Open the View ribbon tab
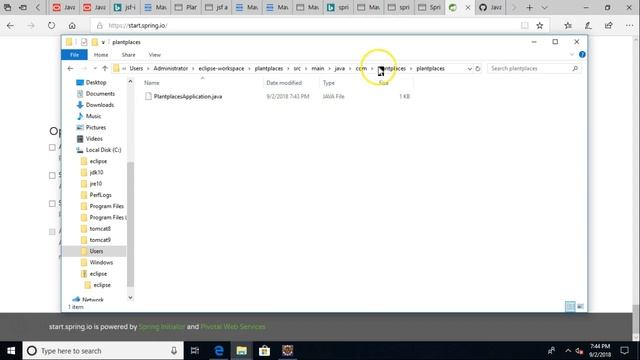The width and height of the screenshot is (640, 360). tap(155, 54)
